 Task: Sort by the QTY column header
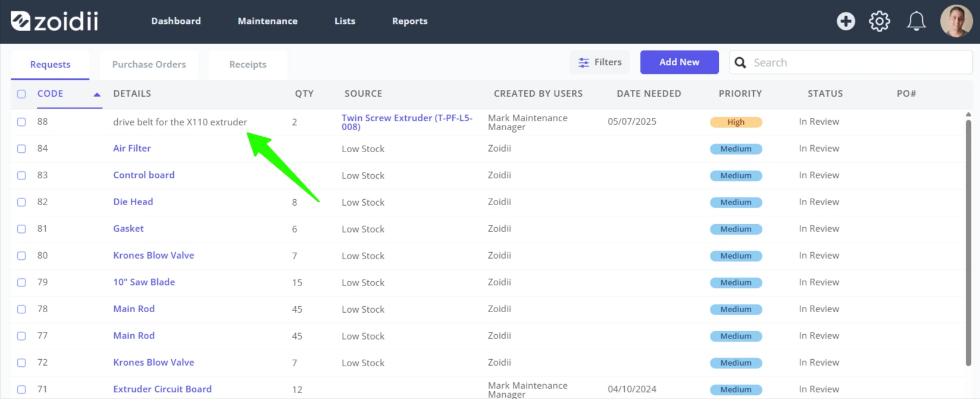(304, 94)
